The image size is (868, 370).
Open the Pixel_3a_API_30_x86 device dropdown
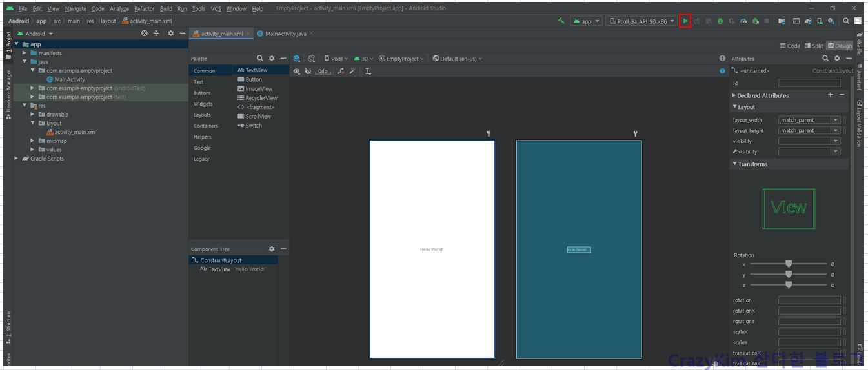point(641,21)
